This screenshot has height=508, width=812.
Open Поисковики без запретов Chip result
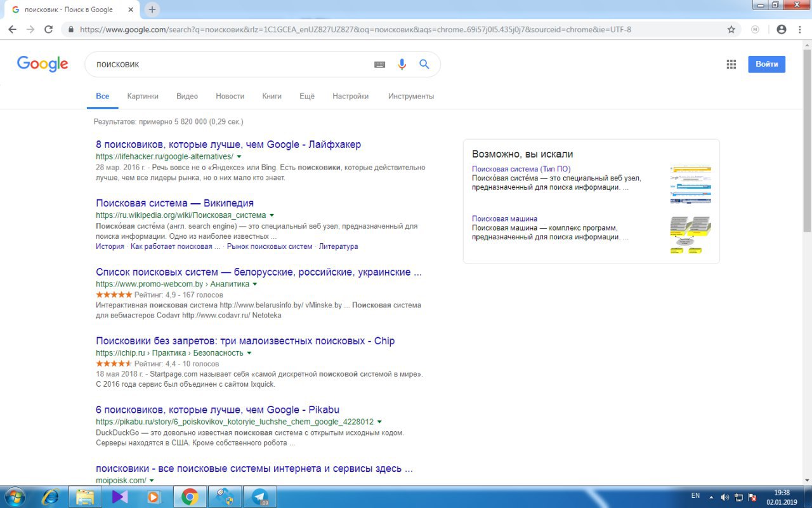[x=246, y=341]
